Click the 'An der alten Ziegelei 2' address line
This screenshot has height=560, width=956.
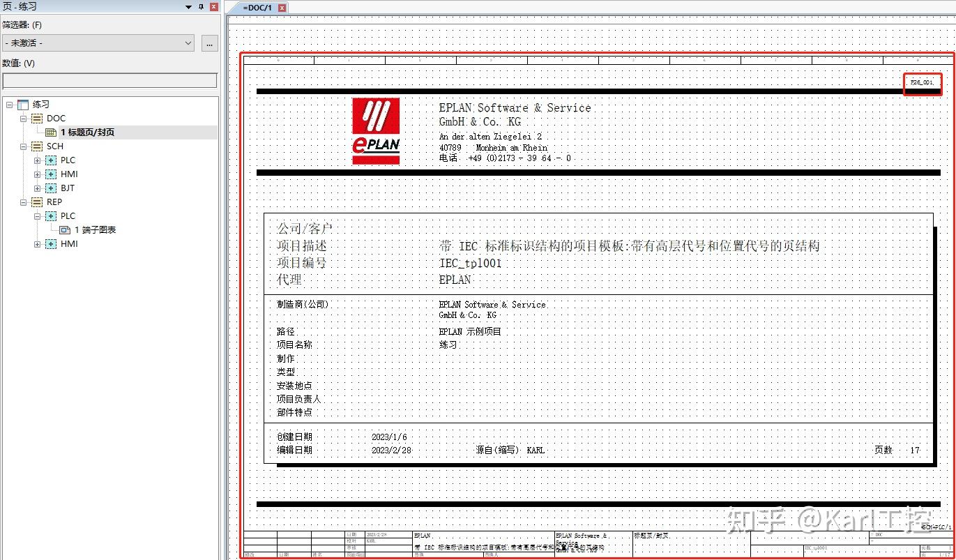pos(490,137)
